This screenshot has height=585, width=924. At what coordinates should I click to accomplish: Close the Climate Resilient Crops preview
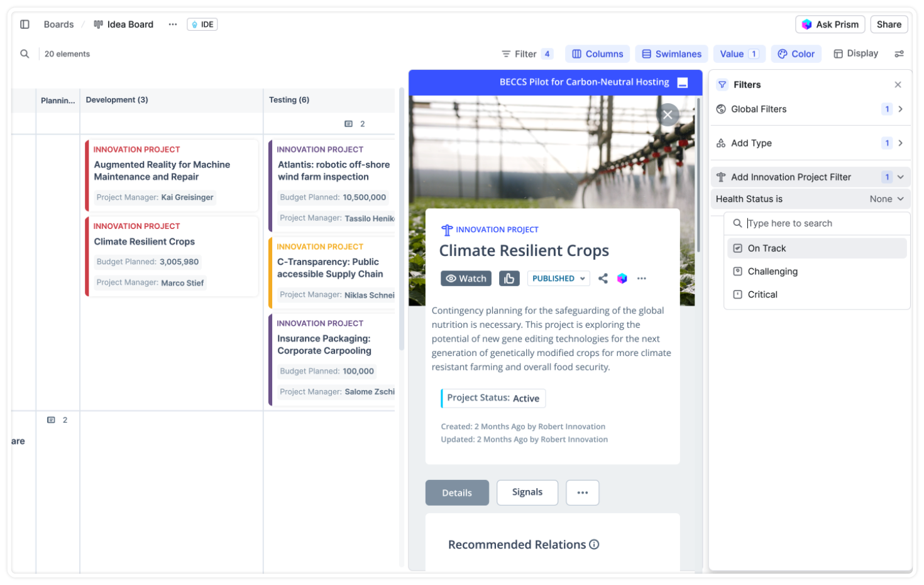pos(668,114)
